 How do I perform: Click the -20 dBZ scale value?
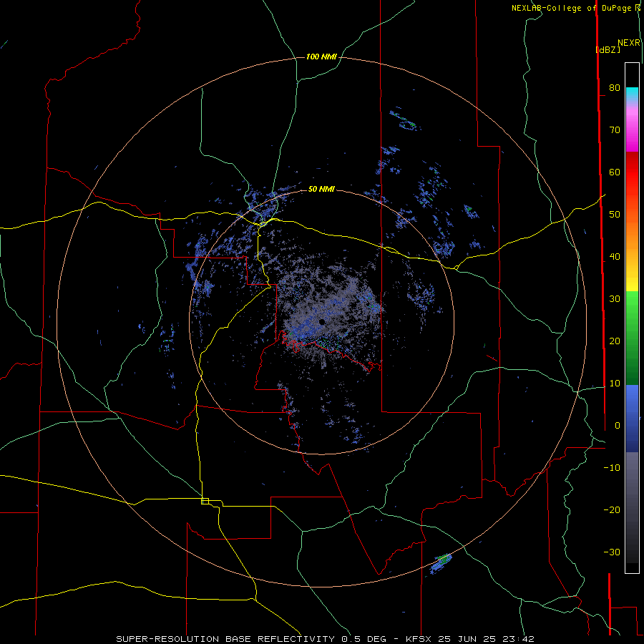coord(612,509)
